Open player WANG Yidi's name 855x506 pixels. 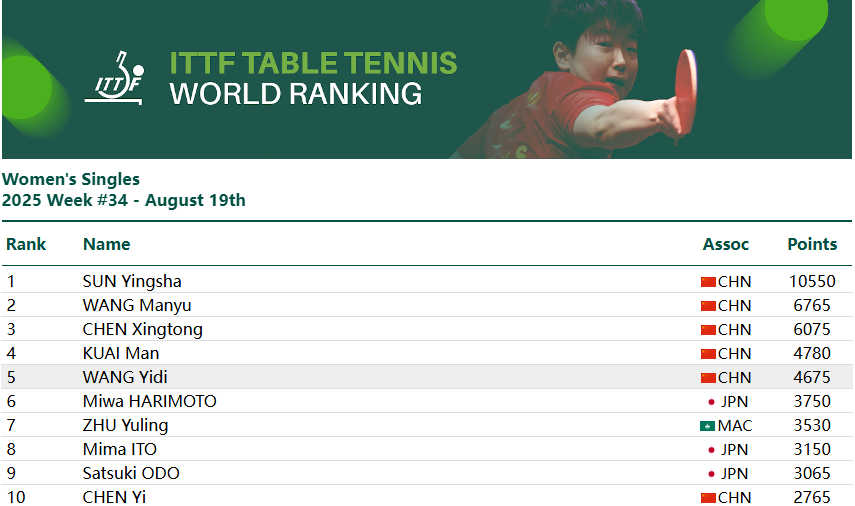[x=125, y=377]
